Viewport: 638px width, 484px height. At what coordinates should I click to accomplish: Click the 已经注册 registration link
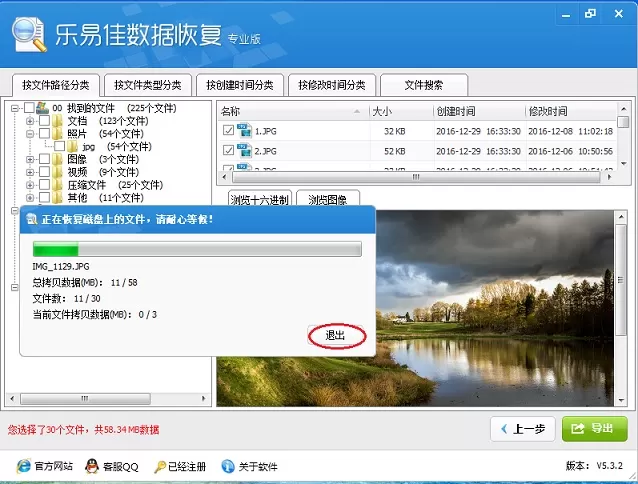click(x=187, y=467)
